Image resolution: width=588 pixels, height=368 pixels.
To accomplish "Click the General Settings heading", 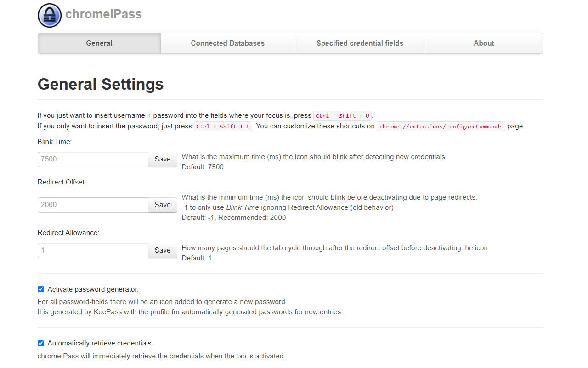I will [100, 85].
